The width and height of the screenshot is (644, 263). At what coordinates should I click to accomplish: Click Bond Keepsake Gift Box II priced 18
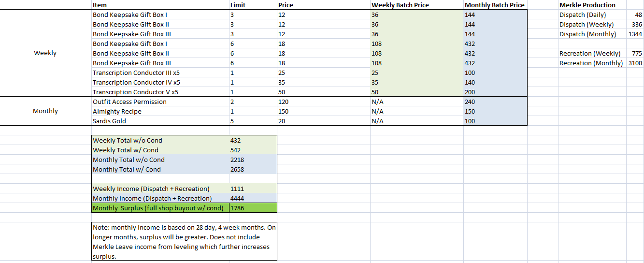click(160, 53)
